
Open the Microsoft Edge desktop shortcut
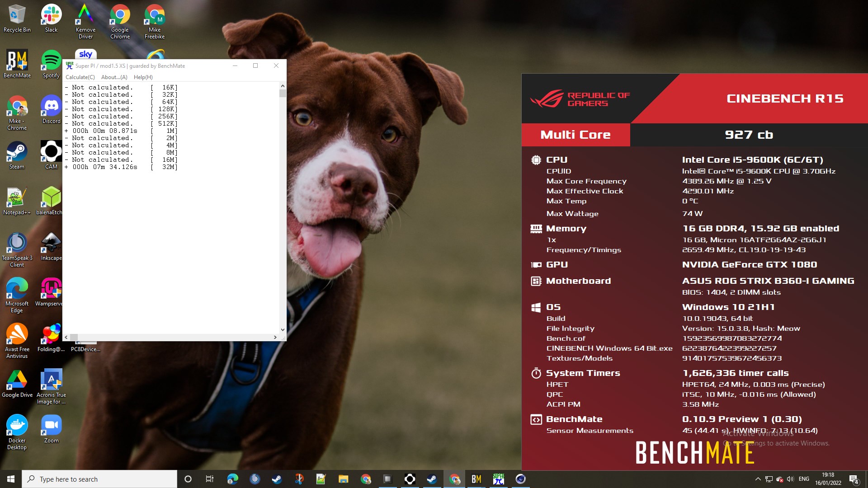pos(17,295)
